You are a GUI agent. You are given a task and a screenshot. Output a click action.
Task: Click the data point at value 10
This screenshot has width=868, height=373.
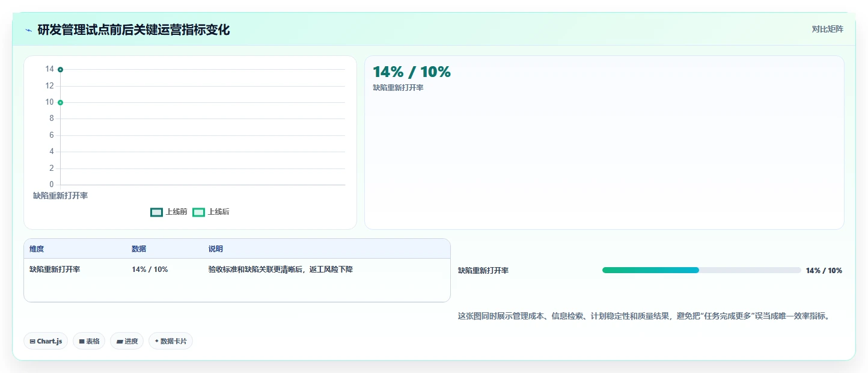click(60, 102)
